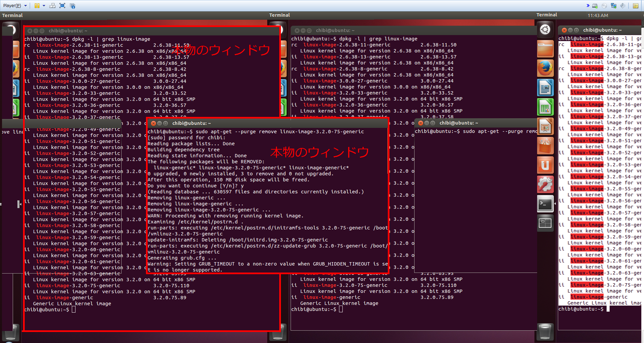Open the Trash from the launcher
Screen dimensions: 644x343
coord(545,332)
